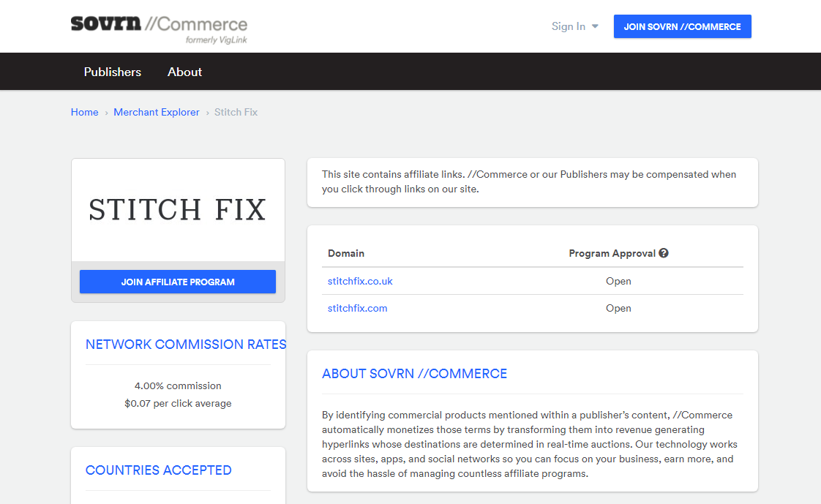This screenshot has width=821, height=504.
Task: Click the Network Commission Rates heading
Action: (x=186, y=345)
